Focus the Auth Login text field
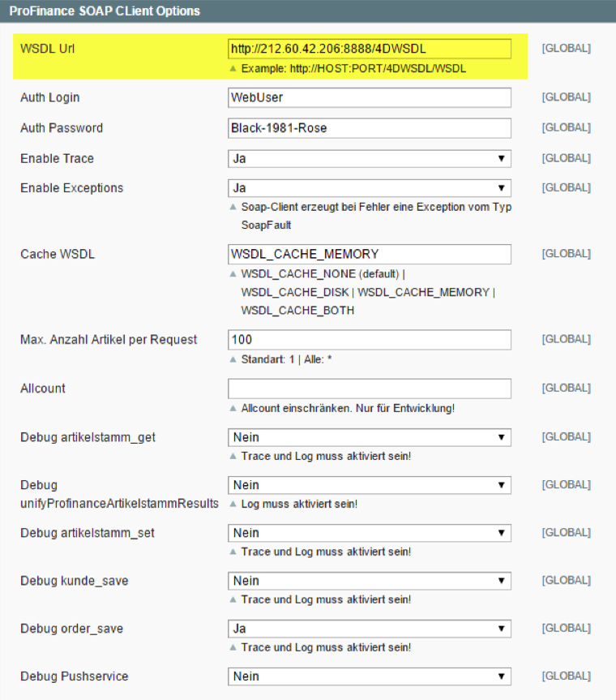616x700 pixels. click(370, 97)
